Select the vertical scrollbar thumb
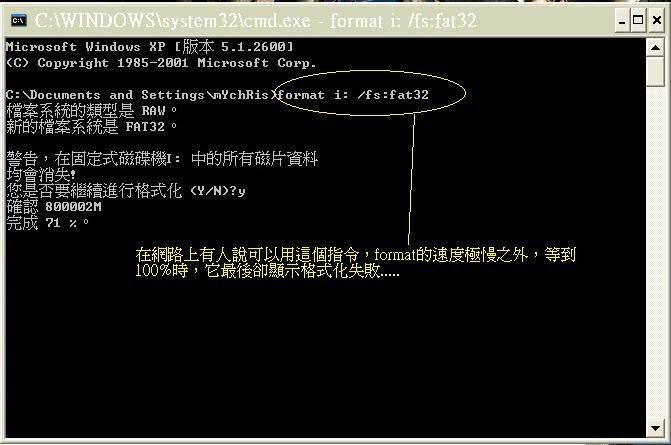Screen dimensions: 671x445 point(655,72)
